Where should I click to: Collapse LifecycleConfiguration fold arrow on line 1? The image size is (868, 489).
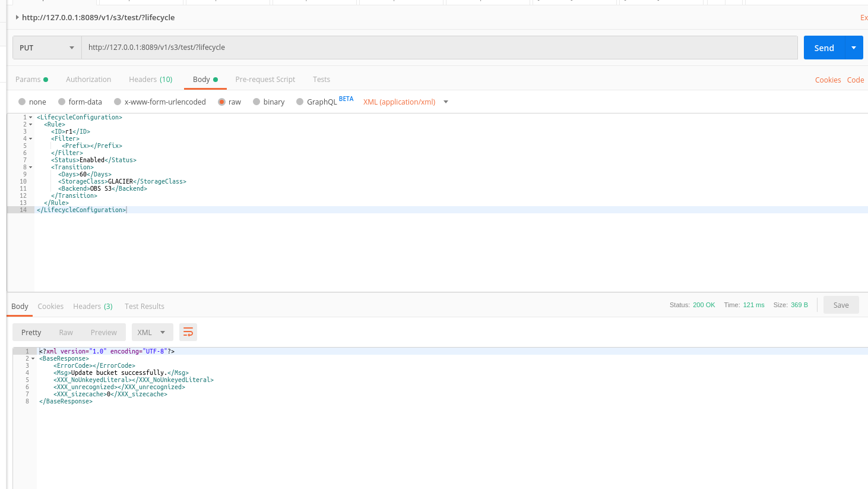(x=30, y=117)
